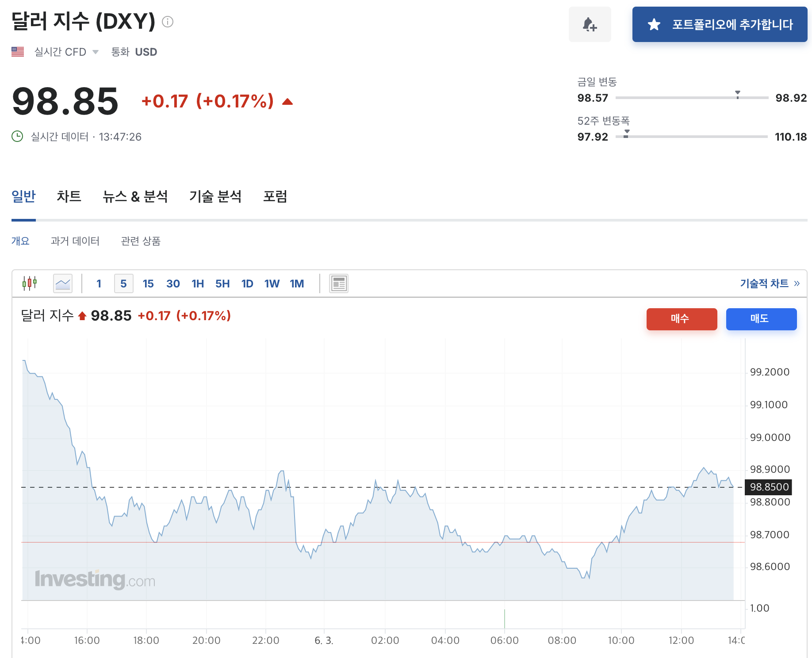Screen dimensions: 812x658
Task: Open the 과거 데이터 sub-tab
Action: coord(75,241)
